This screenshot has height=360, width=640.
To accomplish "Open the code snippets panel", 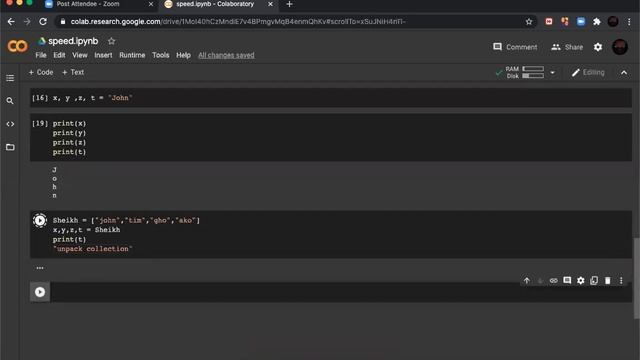I will [x=10, y=124].
